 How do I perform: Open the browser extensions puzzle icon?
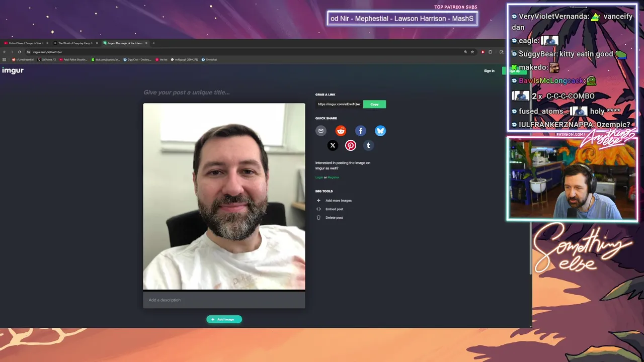pos(491,52)
